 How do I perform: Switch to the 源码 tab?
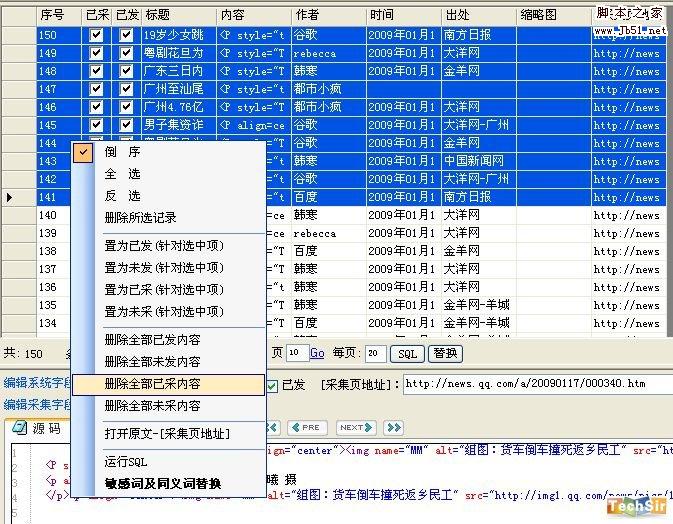pyautogui.click(x=38, y=428)
